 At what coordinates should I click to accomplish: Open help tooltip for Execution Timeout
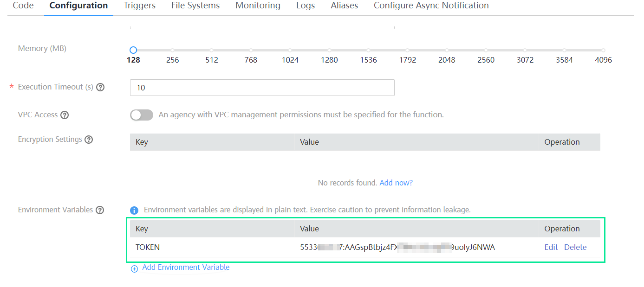(100, 87)
